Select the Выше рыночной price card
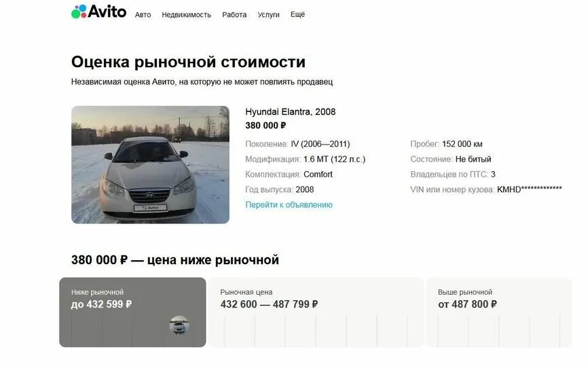The width and height of the screenshot is (588, 366). tap(499, 312)
